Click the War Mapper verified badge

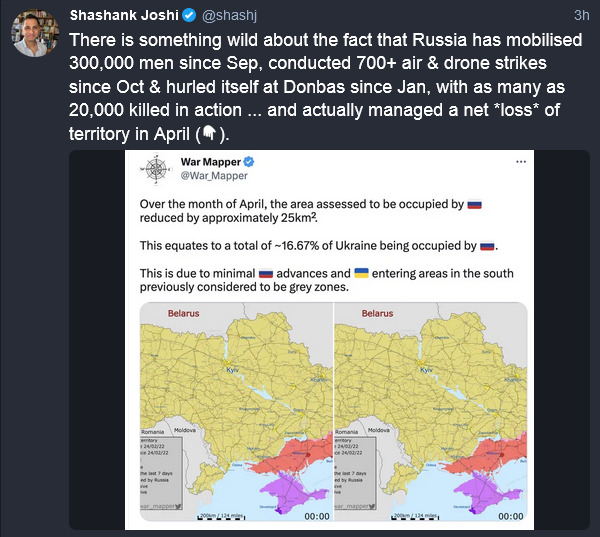(x=250, y=161)
